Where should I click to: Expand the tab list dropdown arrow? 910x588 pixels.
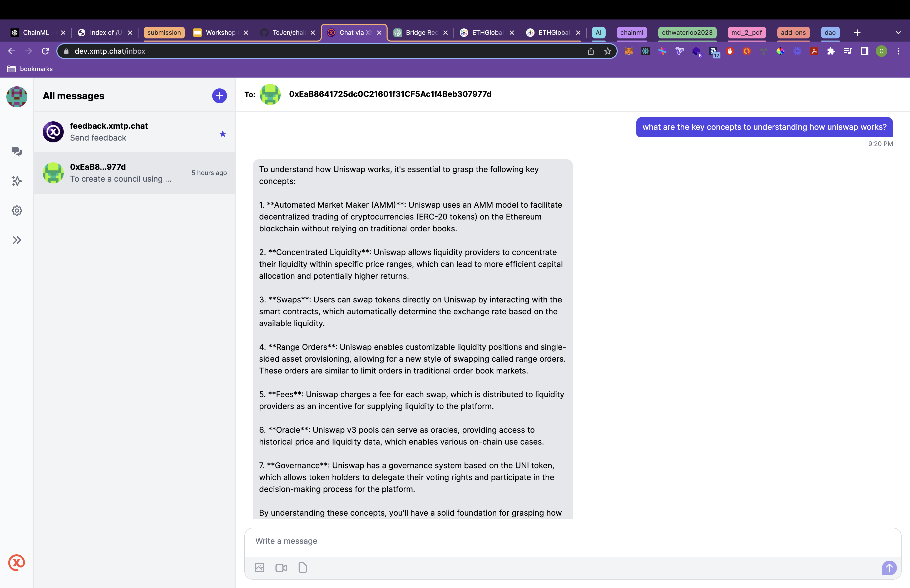(x=898, y=32)
